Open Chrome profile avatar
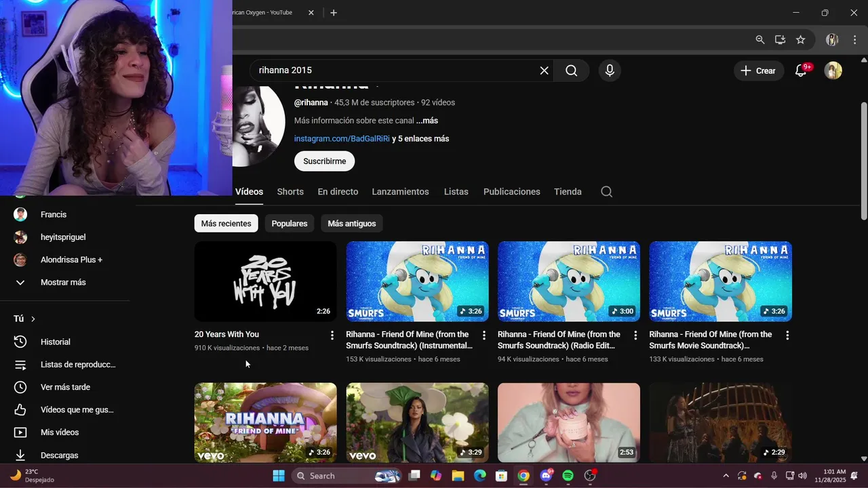The height and width of the screenshot is (488, 868). tap(832, 40)
